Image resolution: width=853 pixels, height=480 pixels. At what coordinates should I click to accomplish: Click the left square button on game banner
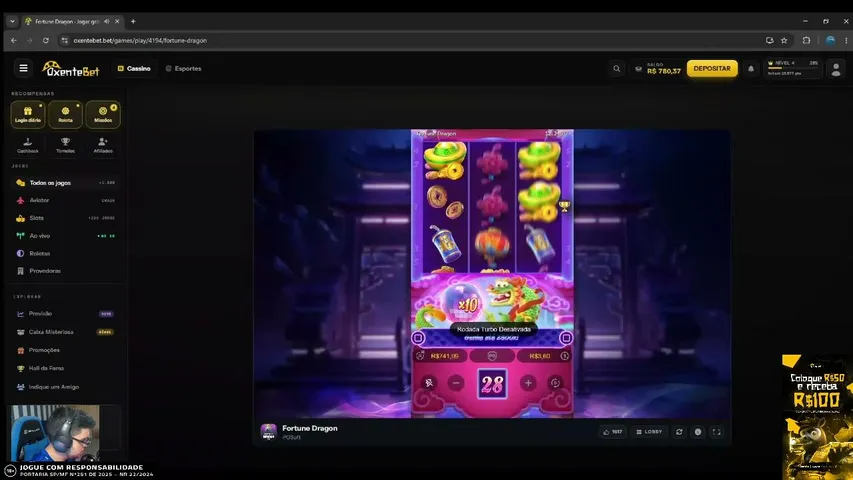coord(418,338)
